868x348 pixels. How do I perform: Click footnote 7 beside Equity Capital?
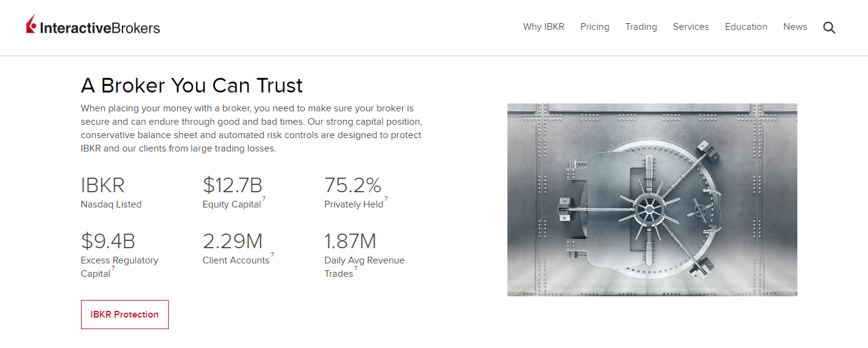[264, 200]
